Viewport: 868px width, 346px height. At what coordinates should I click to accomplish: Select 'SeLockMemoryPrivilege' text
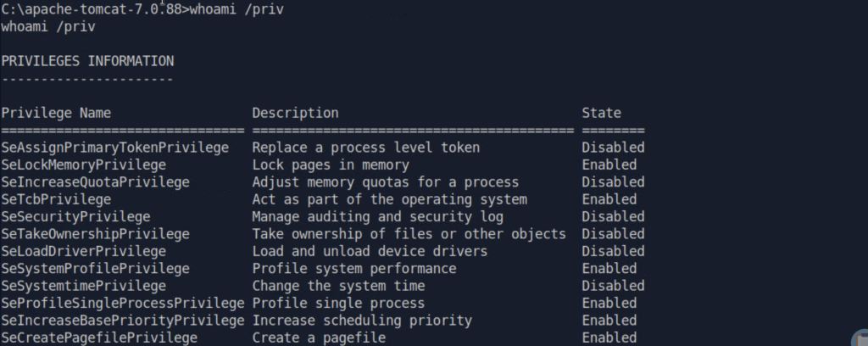point(83,165)
